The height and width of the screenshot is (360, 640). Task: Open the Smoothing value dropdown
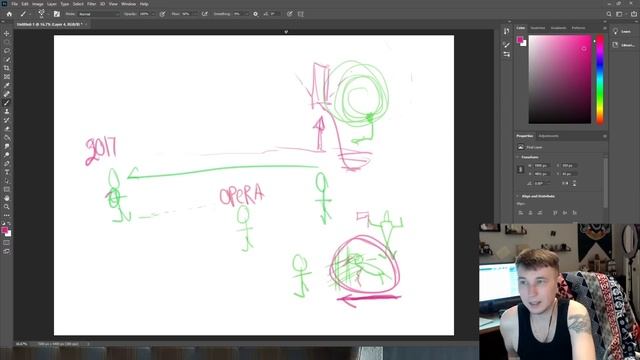(x=246, y=14)
